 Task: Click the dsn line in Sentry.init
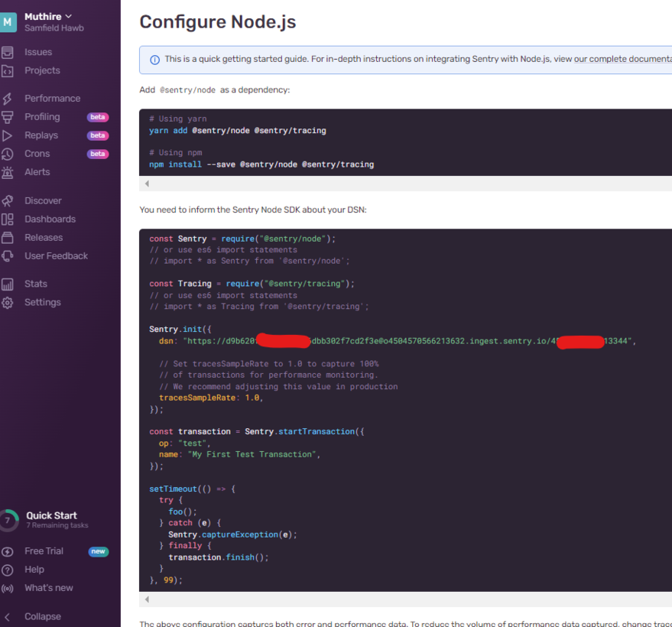tap(398, 342)
